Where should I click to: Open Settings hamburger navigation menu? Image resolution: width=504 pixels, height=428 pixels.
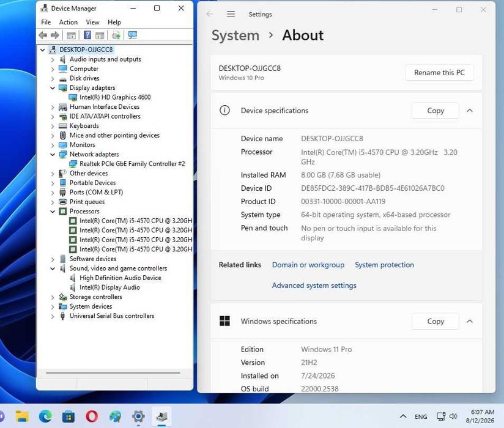[231, 14]
